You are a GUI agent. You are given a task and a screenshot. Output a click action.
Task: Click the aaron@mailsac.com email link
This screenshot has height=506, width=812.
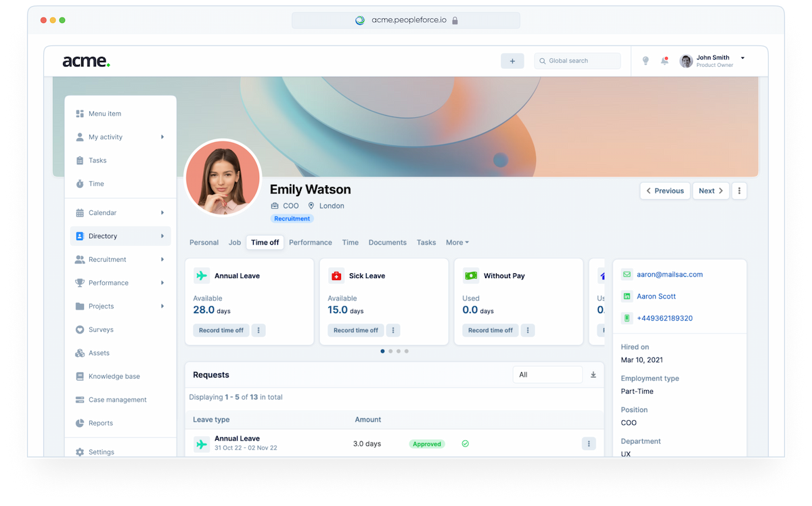pos(669,275)
